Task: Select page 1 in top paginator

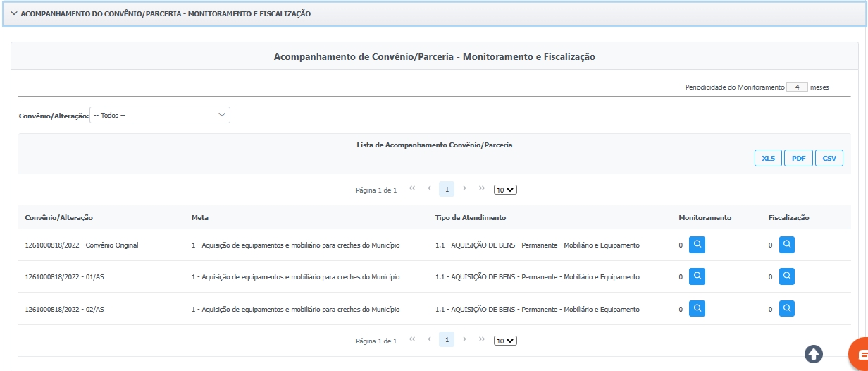Action: click(447, 189)
